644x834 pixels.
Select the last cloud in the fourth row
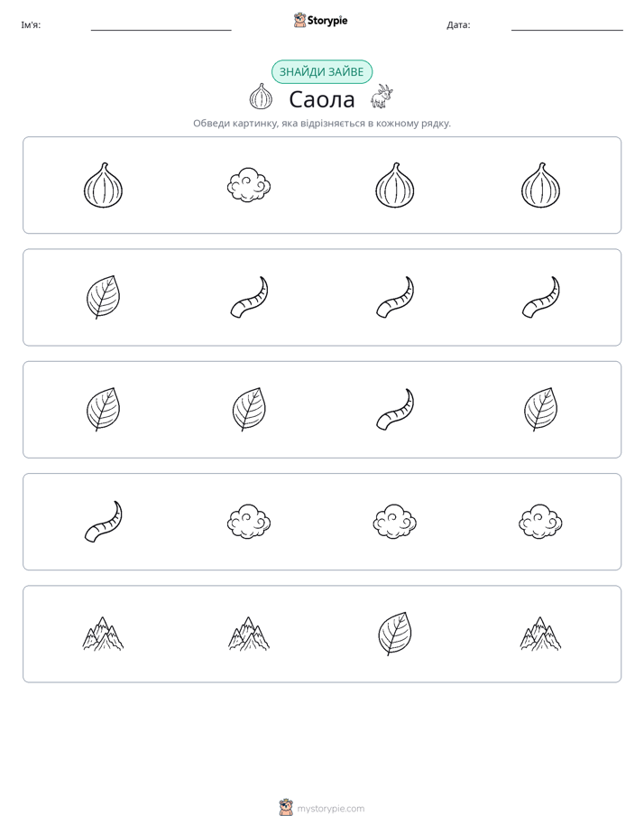(x=540, y=522)
